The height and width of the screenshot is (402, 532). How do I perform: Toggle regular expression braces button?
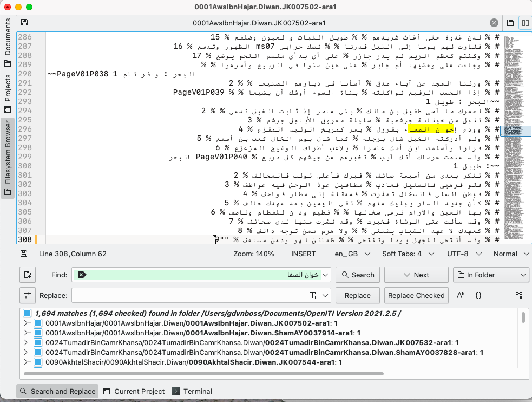coord(478,295)
